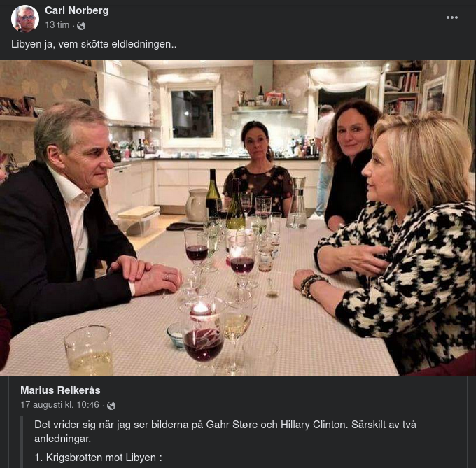Open the Carl Norberg profile name link
Viewport: 476px width, 468px height.
[x=76, y=10]
